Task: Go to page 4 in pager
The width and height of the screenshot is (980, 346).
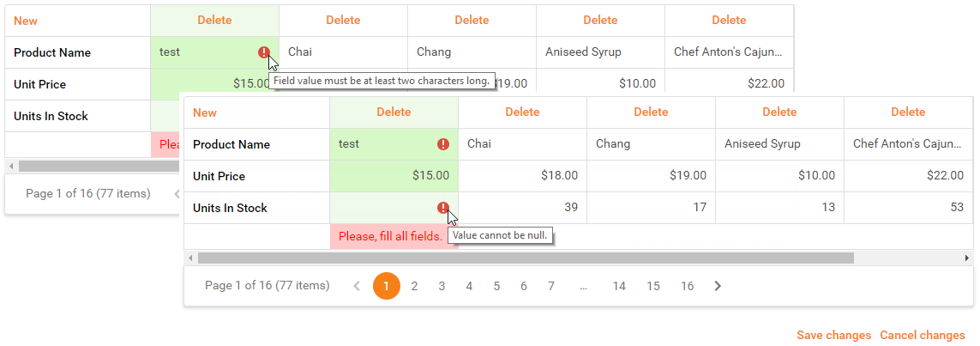Action: 469,286
